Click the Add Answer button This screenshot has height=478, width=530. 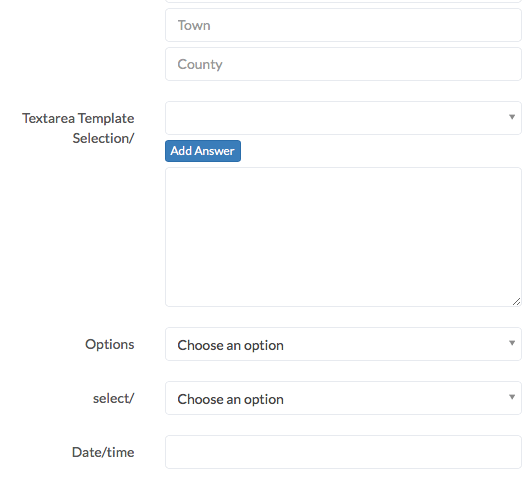tap(203, 151)
